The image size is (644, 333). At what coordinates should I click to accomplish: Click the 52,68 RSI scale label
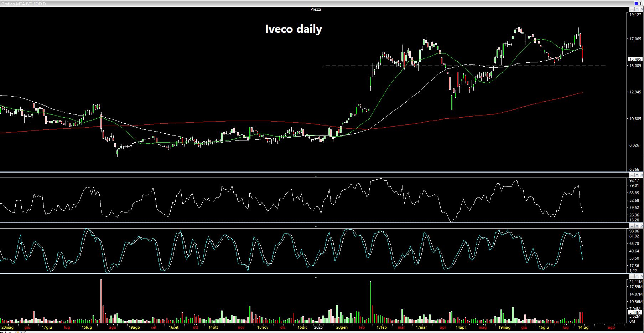coord(635,200)
